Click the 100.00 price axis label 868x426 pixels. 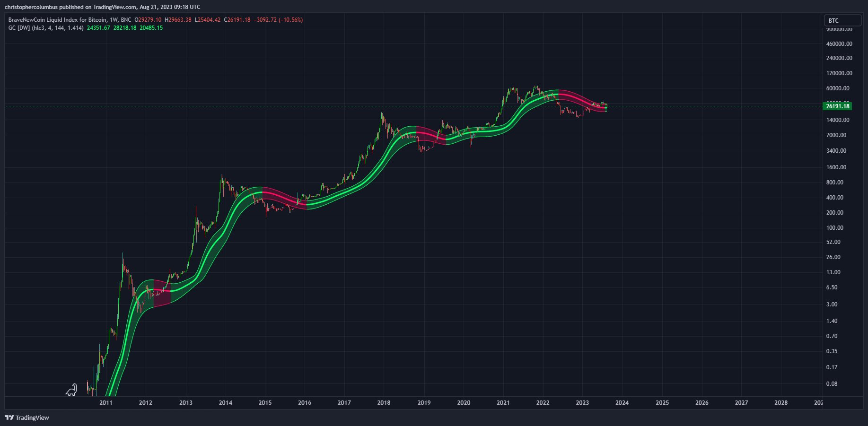(x=835, y=227)
